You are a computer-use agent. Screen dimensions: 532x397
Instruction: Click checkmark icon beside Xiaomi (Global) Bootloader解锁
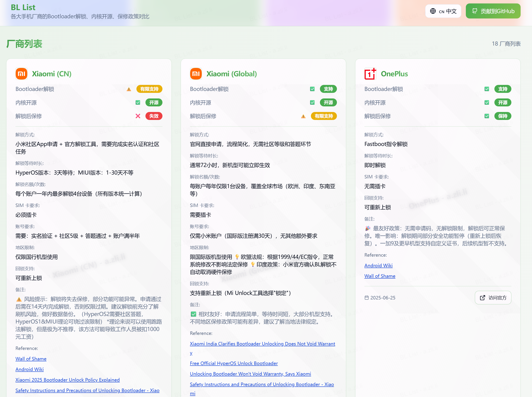click(x=312, y=89)
